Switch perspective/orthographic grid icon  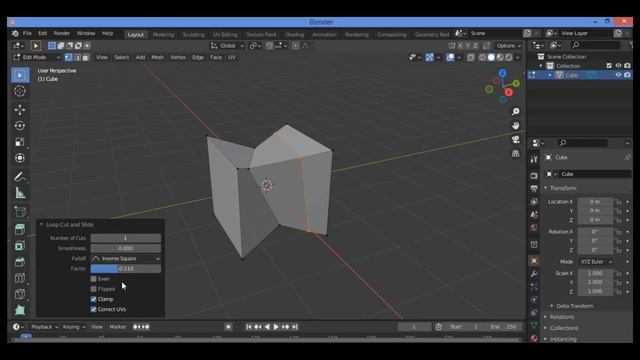[x=516, y=154]
